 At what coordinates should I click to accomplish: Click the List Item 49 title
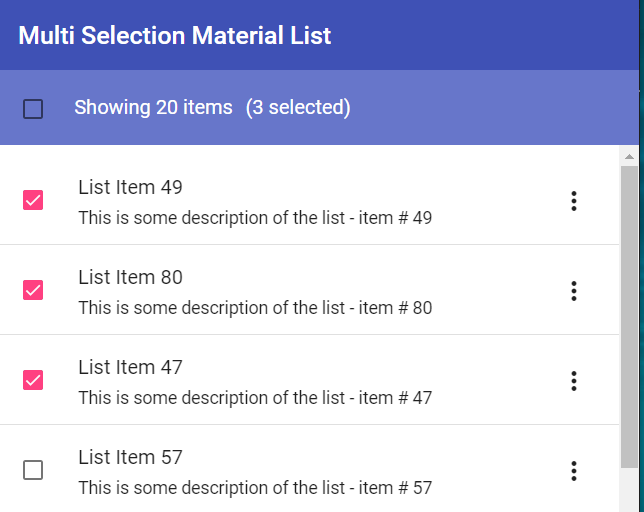pyautogui.click(x=130, y=187)
